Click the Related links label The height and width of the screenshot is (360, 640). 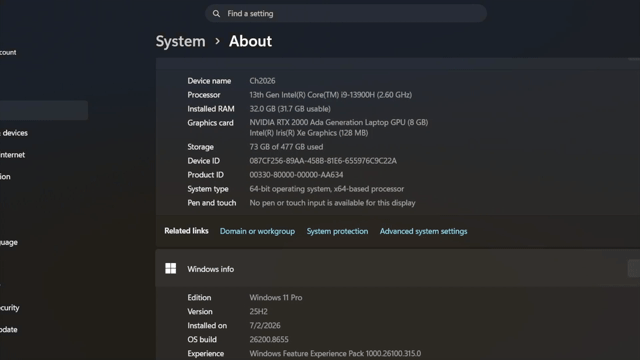click(x=186, y=231)
